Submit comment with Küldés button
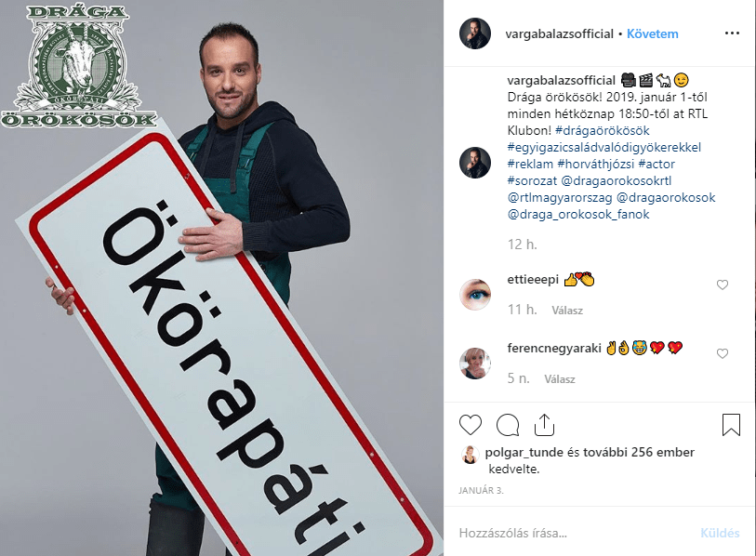Viewport: 756px width, 556px height. coord(720,533)
